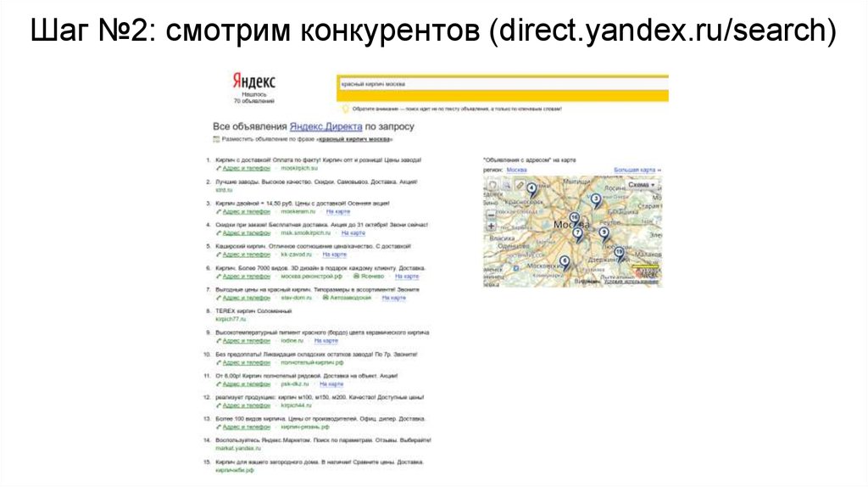
Task: Click 'Условия использования' link on map
Action: pyautogui.click(x=632, y=282)
